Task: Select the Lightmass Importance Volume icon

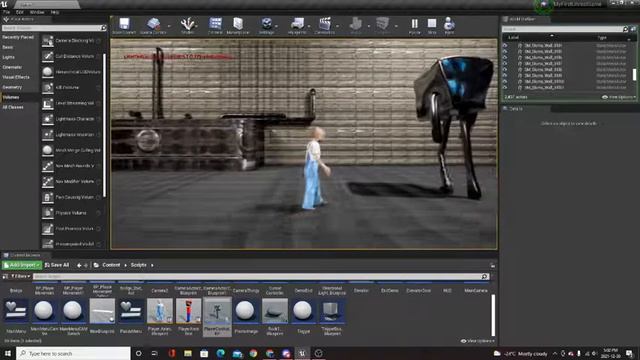Action: pyautogui.click(x=48, y=134)
